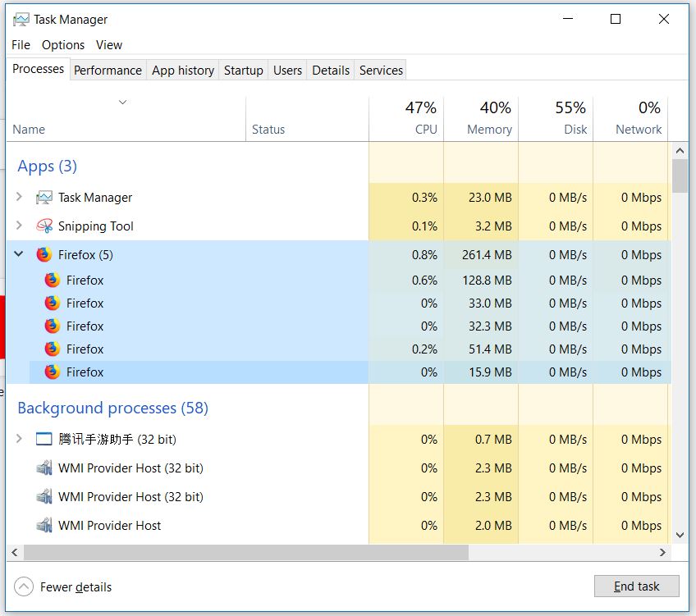
Task: Select the Firefox (5) process name
Action: (85, 255)
